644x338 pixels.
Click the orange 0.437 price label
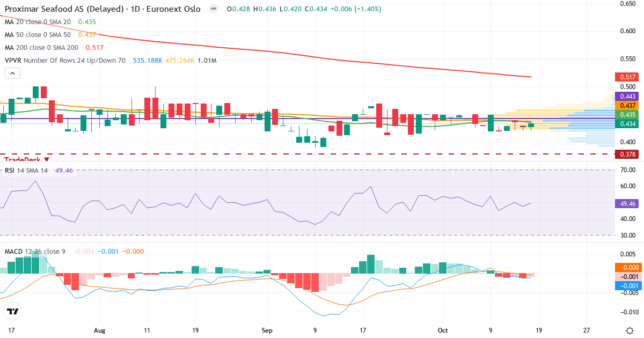coord(628,106)
